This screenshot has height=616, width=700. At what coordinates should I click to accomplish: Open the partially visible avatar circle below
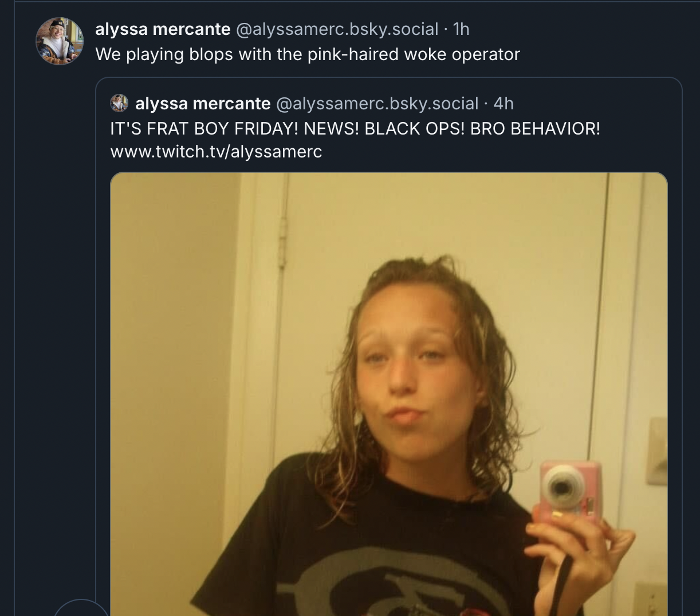81,607
